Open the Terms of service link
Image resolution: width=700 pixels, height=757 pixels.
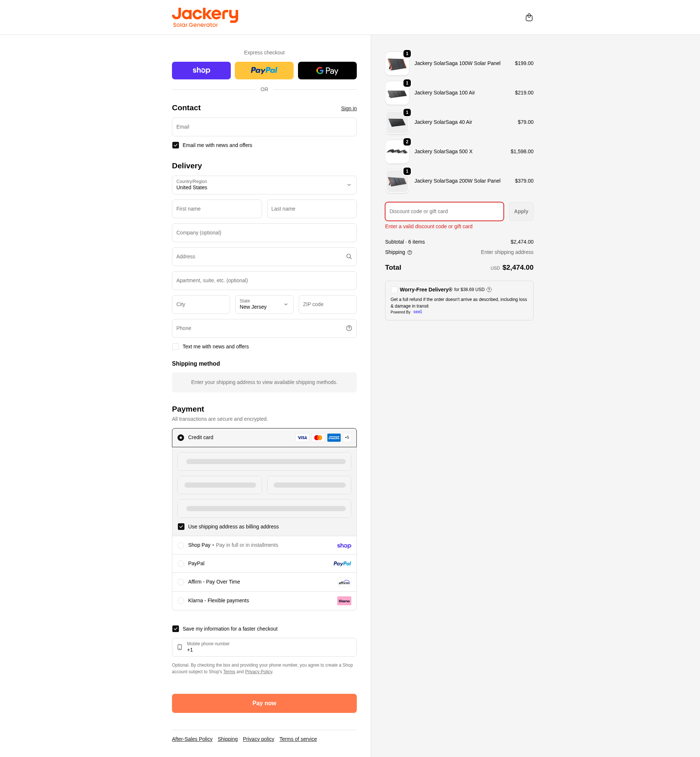[298, 739]
